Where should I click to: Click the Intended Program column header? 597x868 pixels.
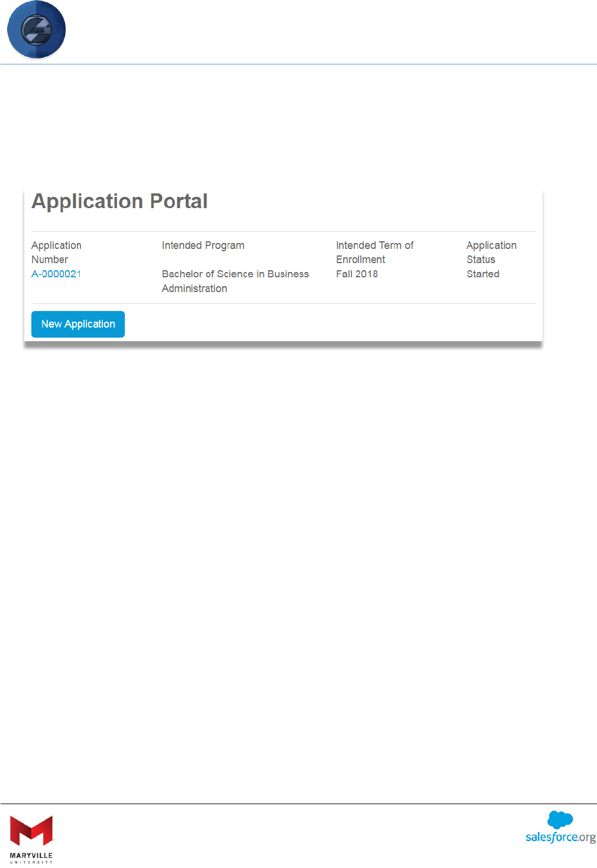tap(203, 245)
